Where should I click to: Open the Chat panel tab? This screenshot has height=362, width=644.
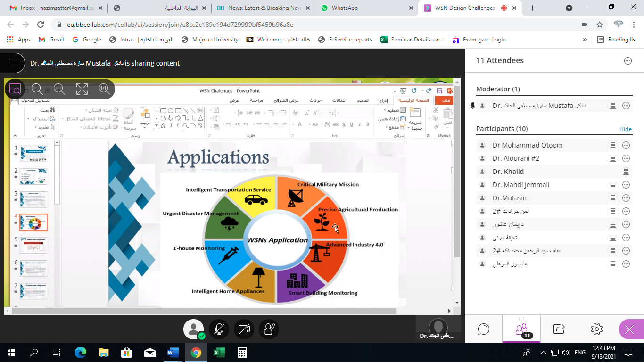pyautogui.click(x=484, y=329)
